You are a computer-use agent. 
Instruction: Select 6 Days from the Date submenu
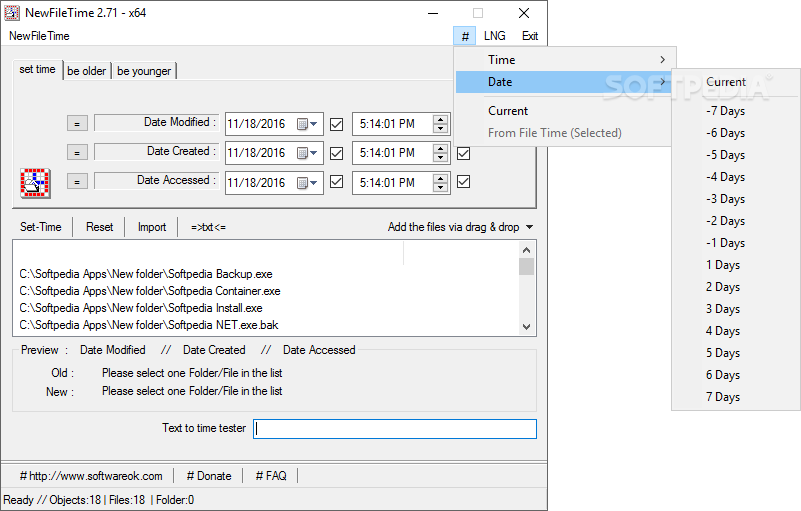(736, 375)
